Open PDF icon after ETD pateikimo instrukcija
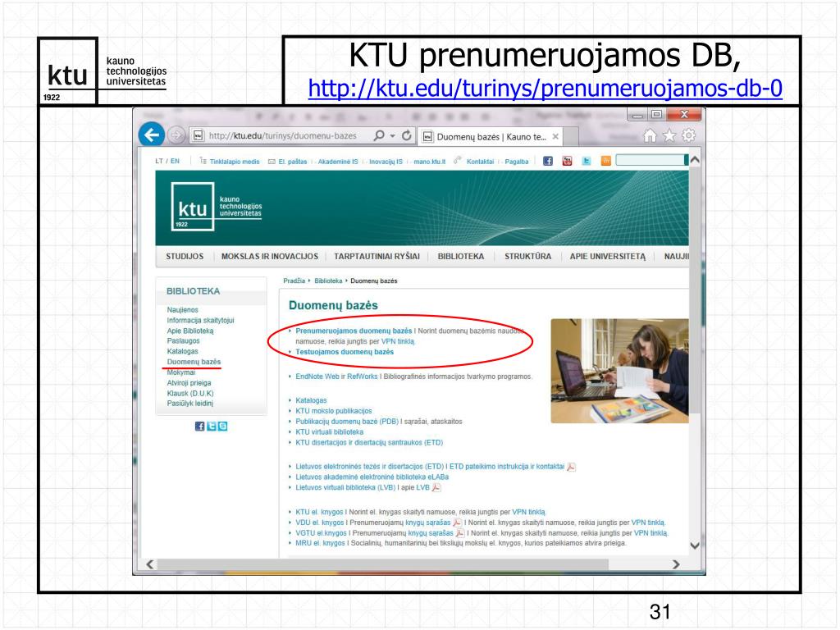Image resolution: width=840 pixels, height=630 pixels. tap(571, 467)
